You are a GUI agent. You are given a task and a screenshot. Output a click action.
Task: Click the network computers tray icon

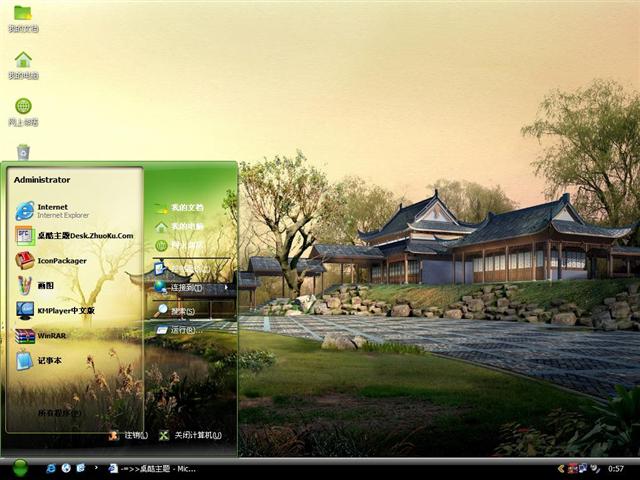(x=582, y=468)
